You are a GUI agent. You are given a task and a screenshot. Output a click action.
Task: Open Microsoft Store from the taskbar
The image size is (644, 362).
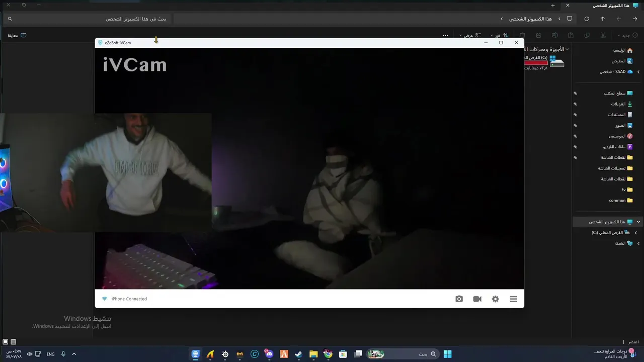click(x=343, y=354)
